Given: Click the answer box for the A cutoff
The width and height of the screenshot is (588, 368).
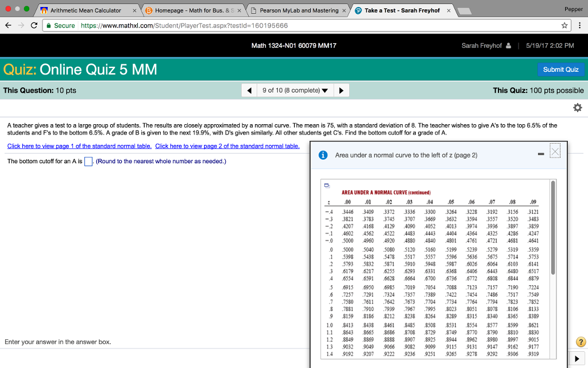Looking at the screenshot, I should (x=88, y=161).
